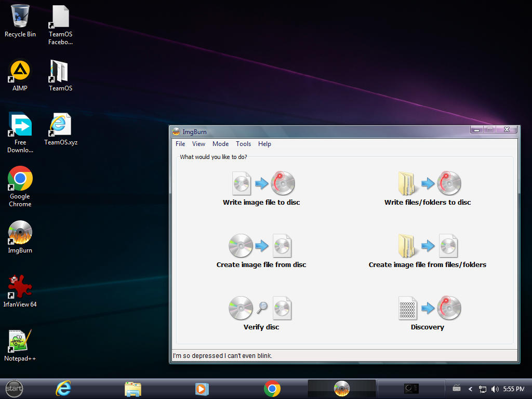Open the Help menu in ImgBurn
532x399 pixels.
pyautogui.click(x=264, y=144)
